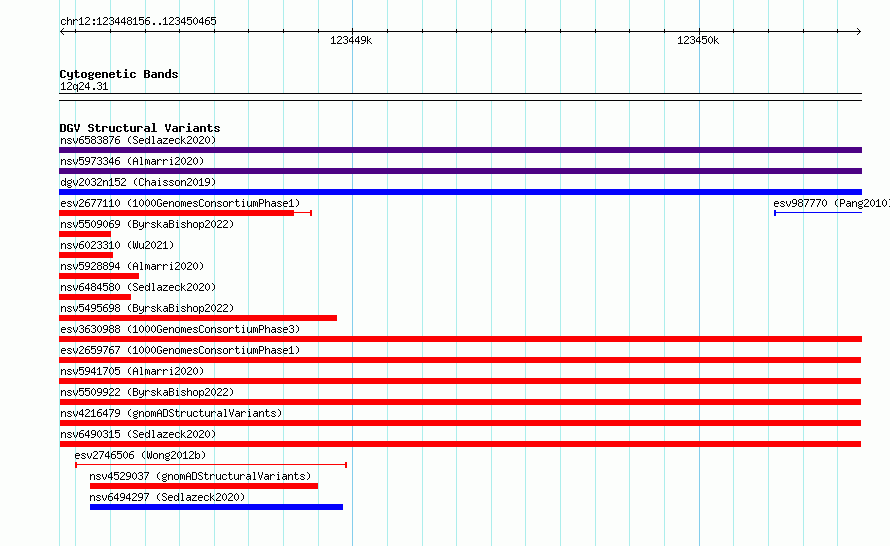Select the blue dgv2032n152 variant bar
The height and width of the screenshot is (546, 890).
460,192
